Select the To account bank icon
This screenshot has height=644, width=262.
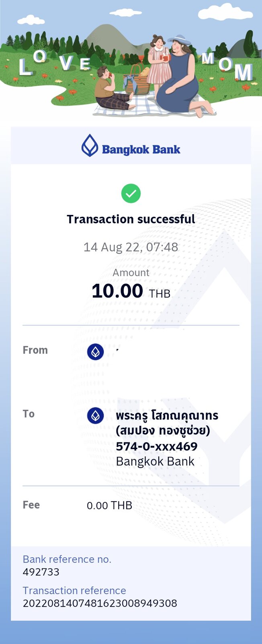(x=96, y=415)
